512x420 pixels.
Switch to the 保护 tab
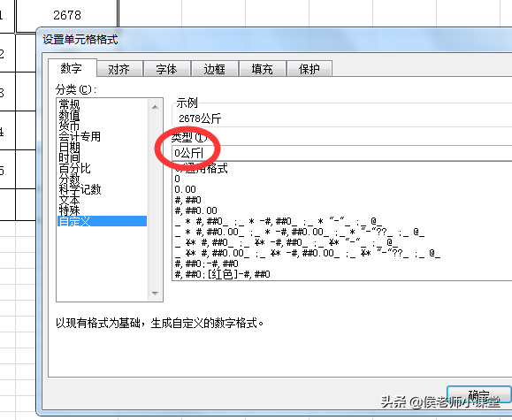coord(309,69)
